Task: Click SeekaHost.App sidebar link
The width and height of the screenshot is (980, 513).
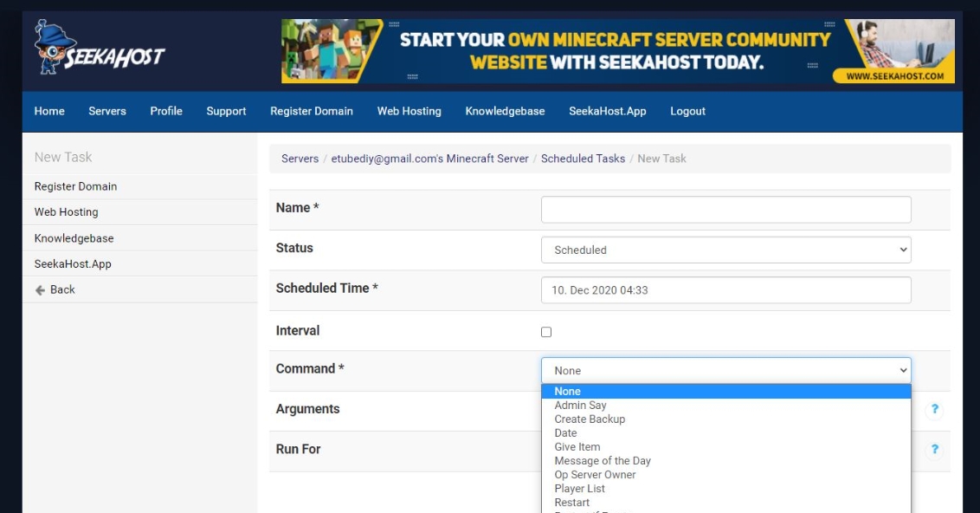Action: point(73,264)
